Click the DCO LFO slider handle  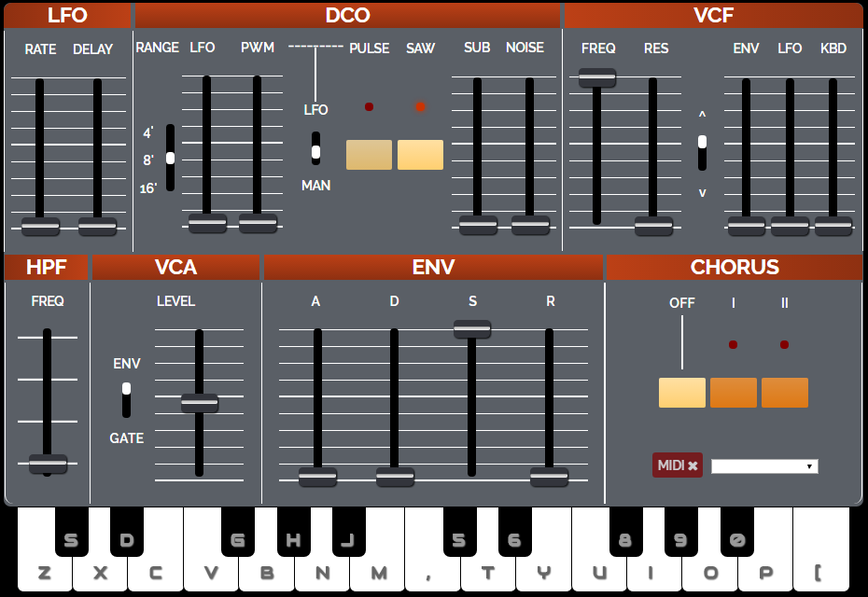pos(207,223)
